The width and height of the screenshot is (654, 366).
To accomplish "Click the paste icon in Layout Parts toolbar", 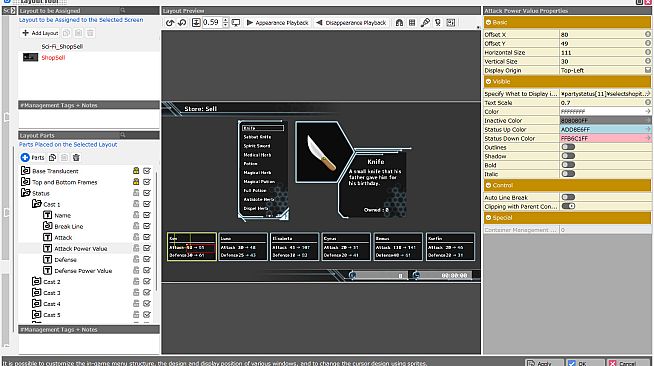I will point(64,158).
